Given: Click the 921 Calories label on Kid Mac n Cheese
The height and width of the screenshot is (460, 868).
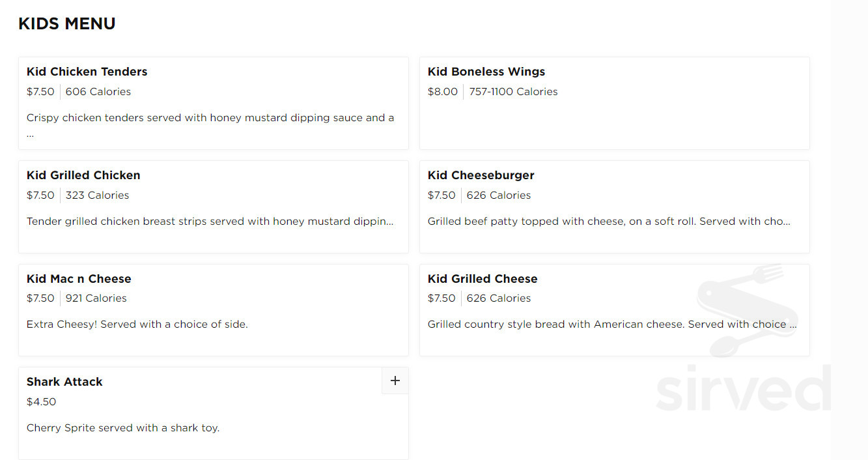Looking at the screenshot, I should [x=96, y=298].
